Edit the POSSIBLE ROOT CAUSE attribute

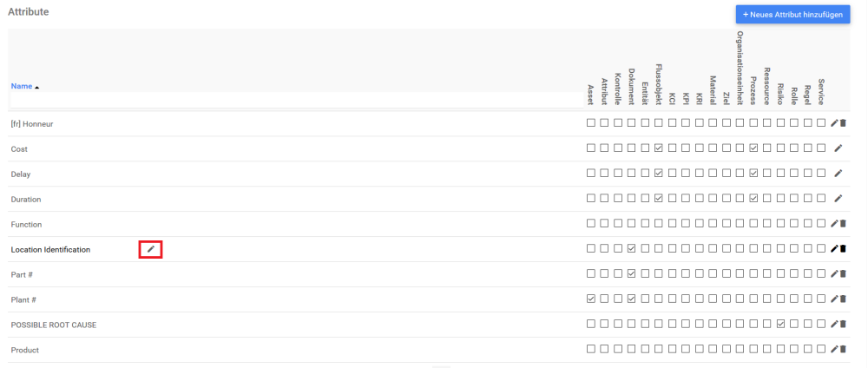coord(834,325)
